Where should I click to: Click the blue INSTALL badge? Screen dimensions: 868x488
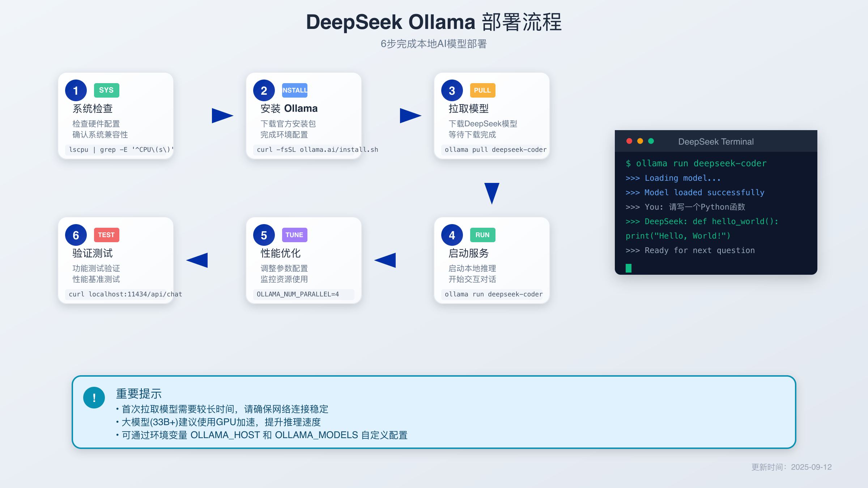click(x=295, y=90)
